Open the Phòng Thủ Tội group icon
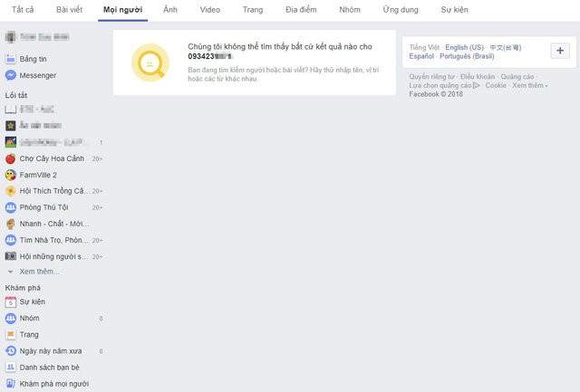 10,207
